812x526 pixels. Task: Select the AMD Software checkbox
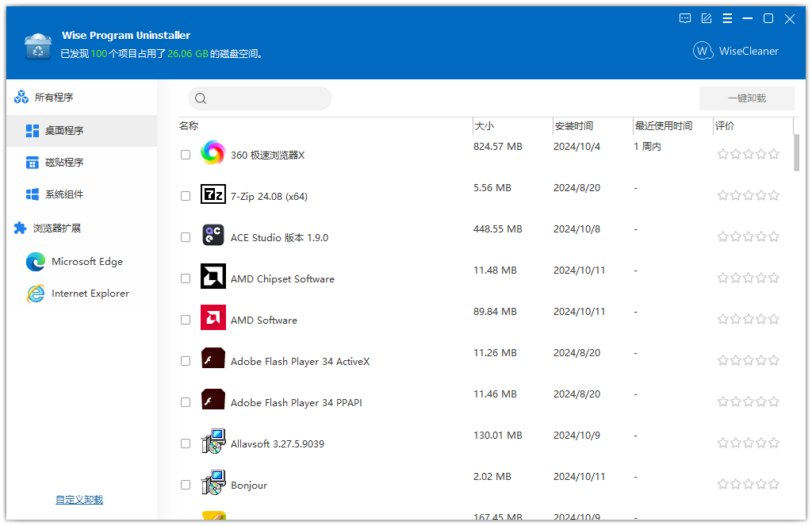coord(185,319)
